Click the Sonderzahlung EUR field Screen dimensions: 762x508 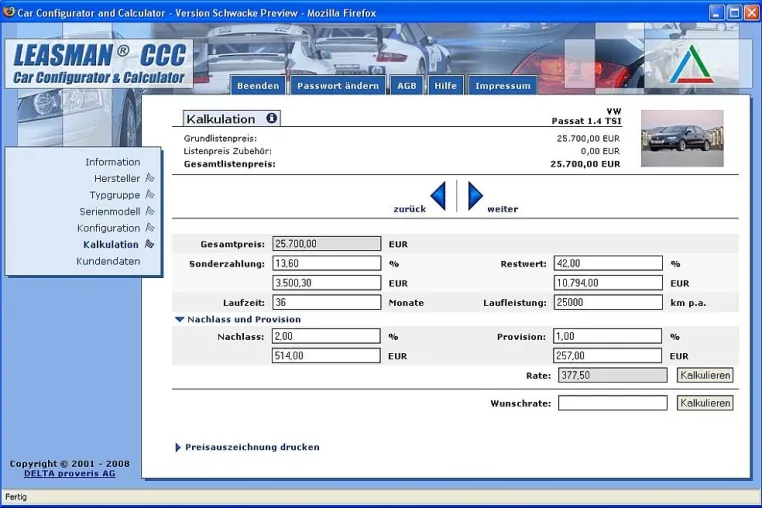pos(327,282)
